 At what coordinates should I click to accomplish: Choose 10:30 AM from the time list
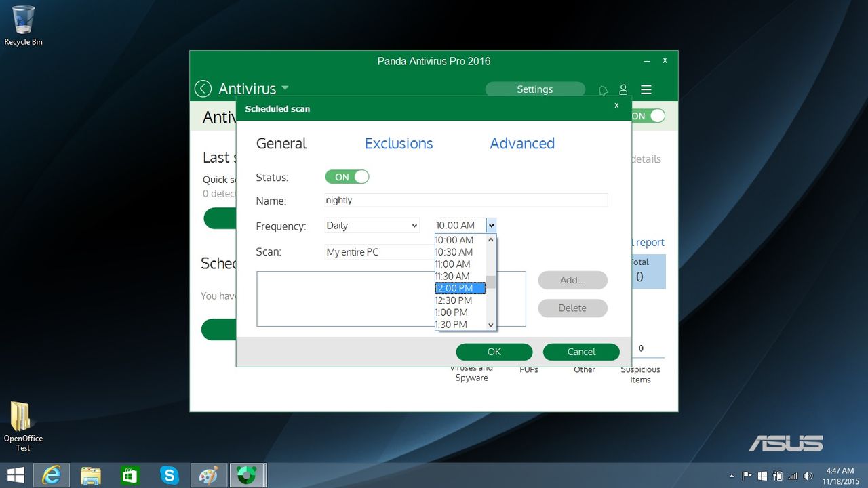tap(460, 252)
